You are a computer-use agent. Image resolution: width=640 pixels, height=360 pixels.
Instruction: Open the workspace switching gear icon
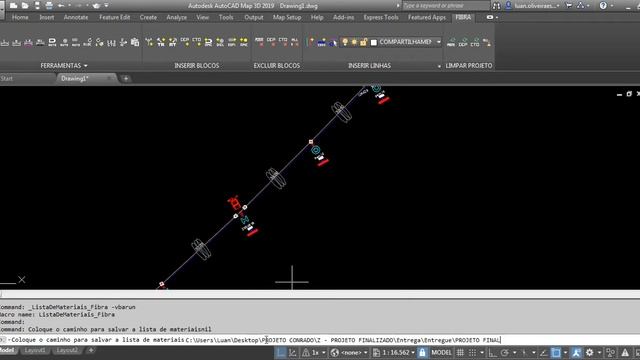click(x=589, y=352)
